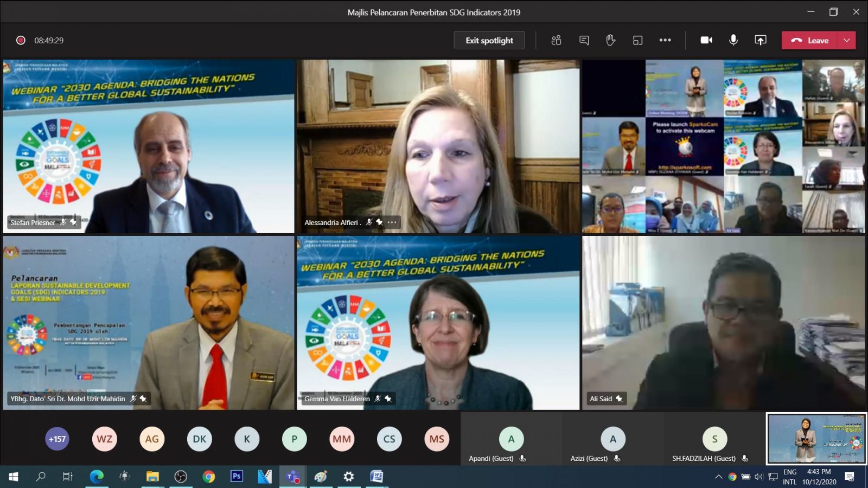Open breakout rooms icon
The height and width of the screenshot is (488, 868).
[637, 40]
